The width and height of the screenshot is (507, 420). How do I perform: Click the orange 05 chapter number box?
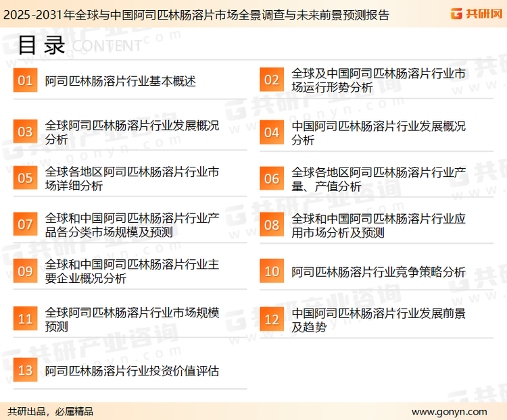tap(25, 178)
